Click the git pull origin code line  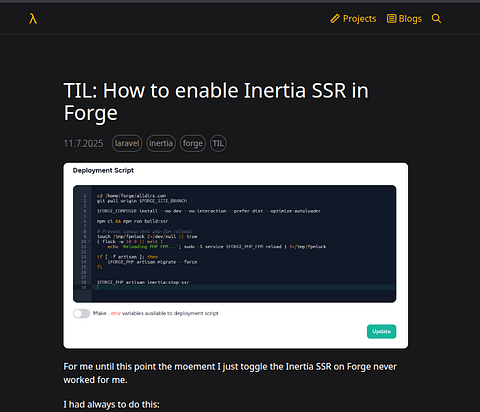[142, 201]
